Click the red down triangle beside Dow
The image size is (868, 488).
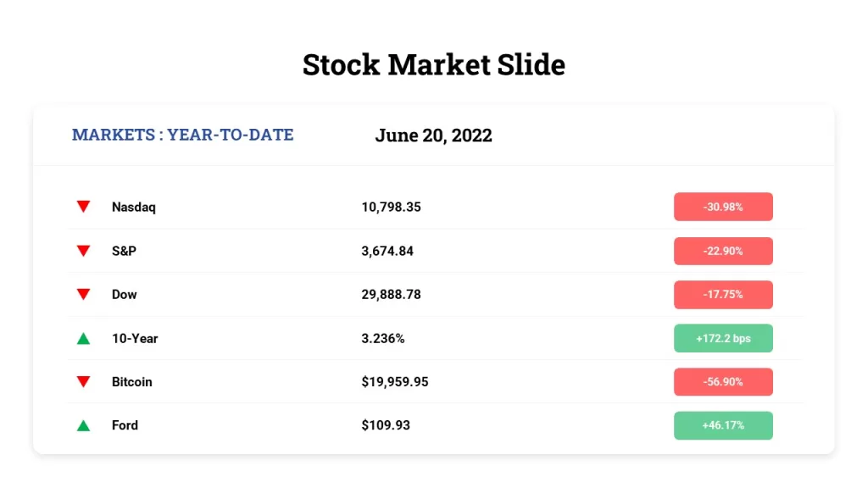click(83, 294)
